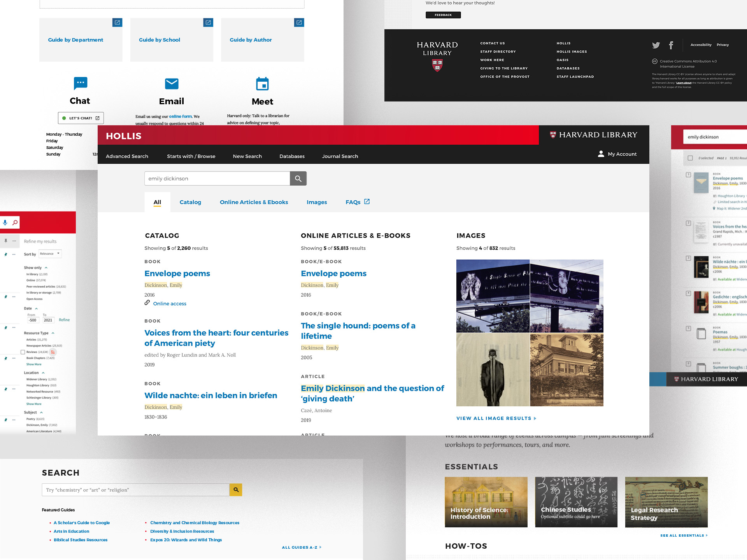
Task: Focus the HOLLIS emily dickinson search field
Action: 217,178
